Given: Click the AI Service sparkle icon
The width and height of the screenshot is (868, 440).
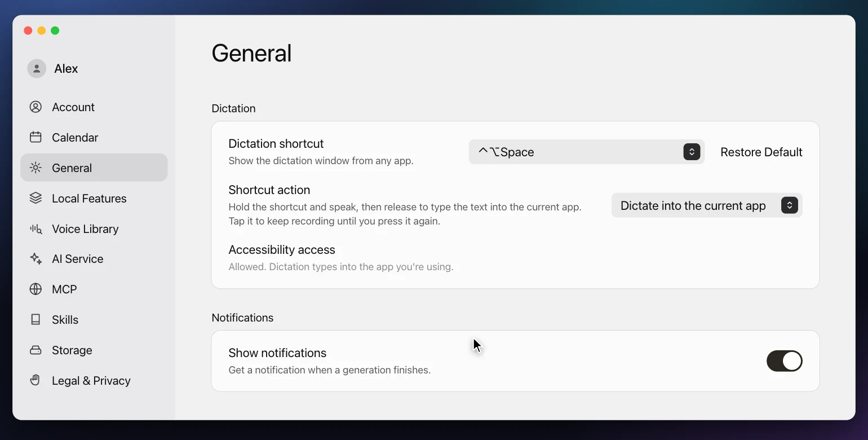Looking at the screenshot, I should click(36, 259).
